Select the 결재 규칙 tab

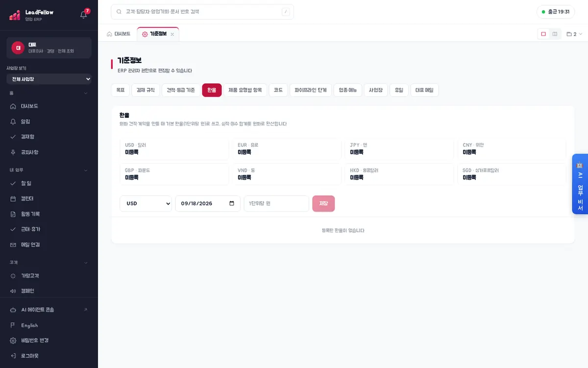146,90
